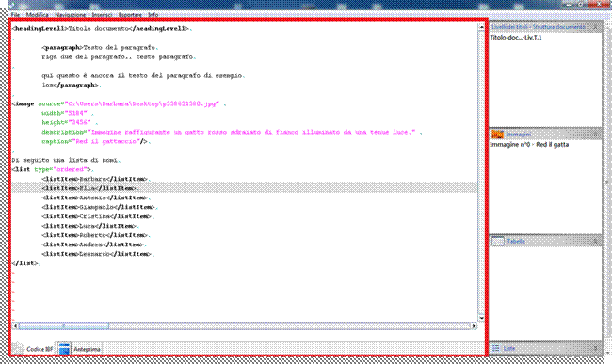
Task: Open the Navigazione menu
Action: pyautogui.click(x=71, y=15)
